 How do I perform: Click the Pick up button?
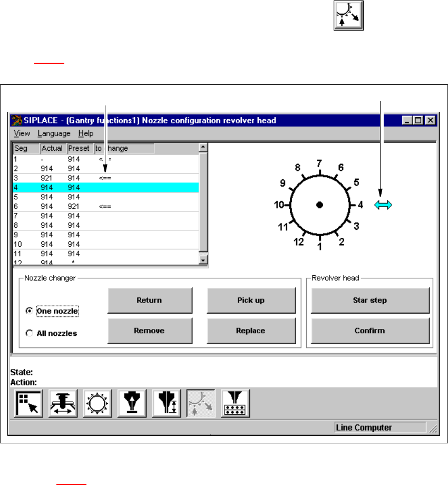tap(251, 300)
